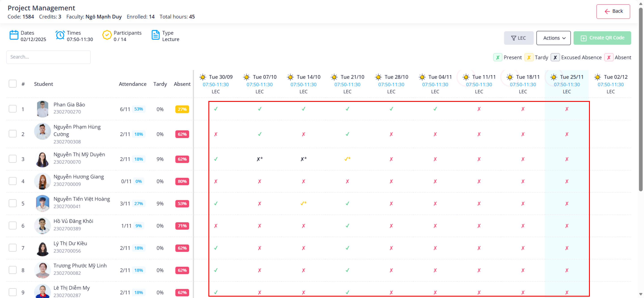Click sun icon for Tue 02/12 session
Viewport: 644px width, 298px height.
(597, 77)
